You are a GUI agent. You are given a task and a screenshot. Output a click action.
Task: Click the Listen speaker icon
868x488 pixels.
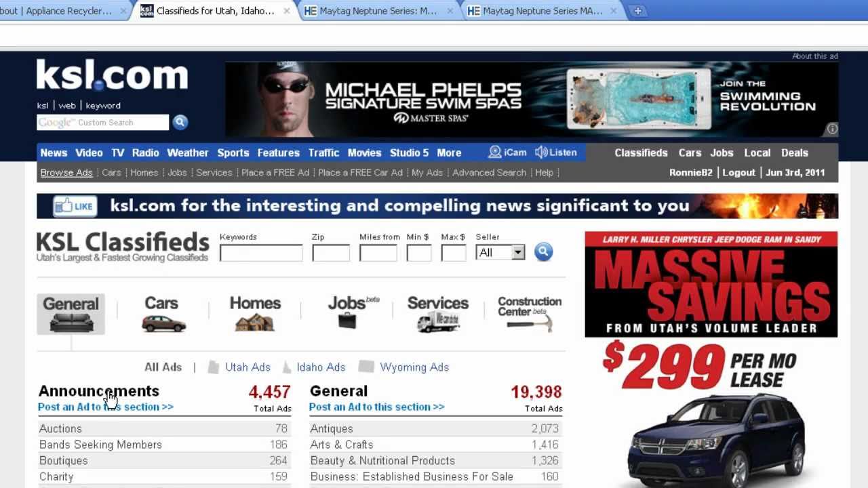point(541,152)
